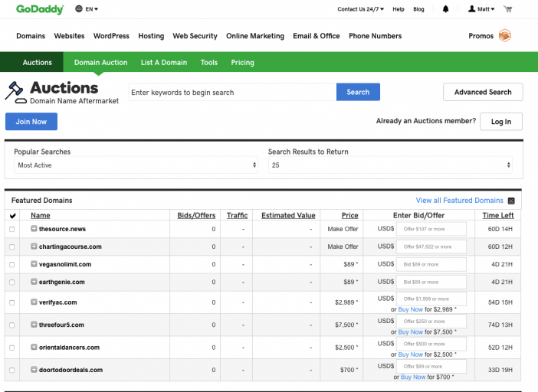Click the globe language icon

point(79,9)
